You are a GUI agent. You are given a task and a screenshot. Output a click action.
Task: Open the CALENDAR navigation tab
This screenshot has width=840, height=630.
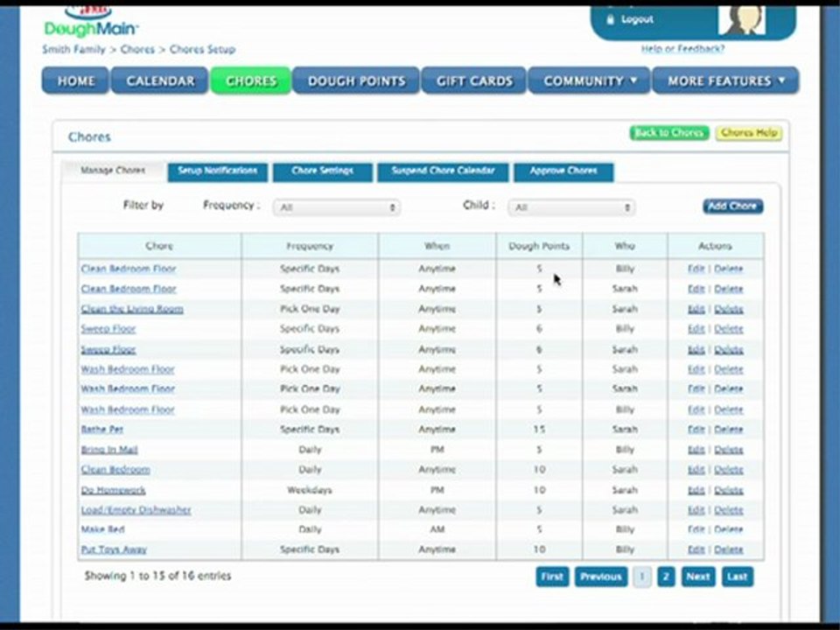tap(159, 80)
